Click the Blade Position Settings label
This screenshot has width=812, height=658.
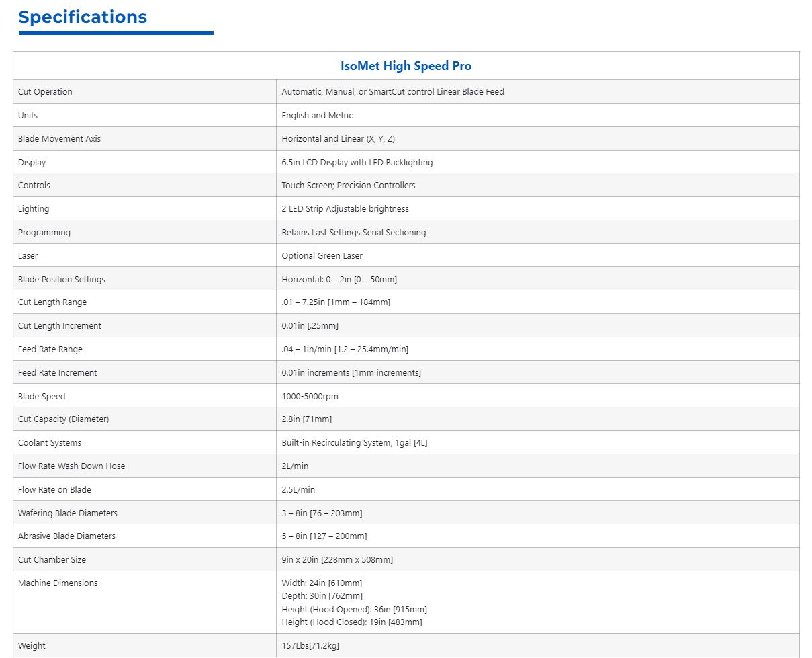[x=62, y=280]
